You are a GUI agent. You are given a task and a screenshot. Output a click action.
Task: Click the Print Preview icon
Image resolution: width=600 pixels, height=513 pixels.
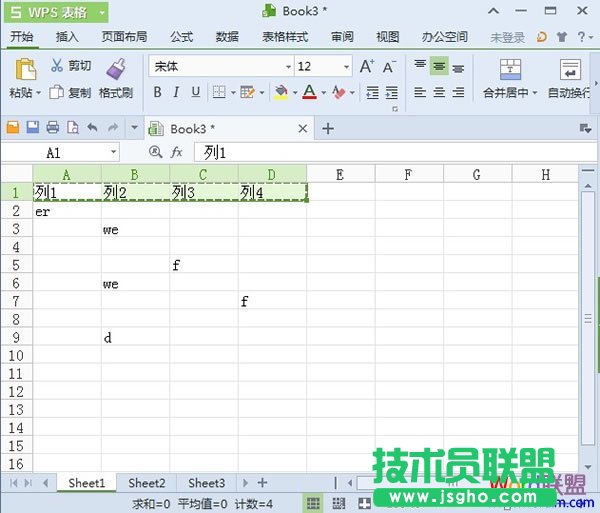pos(73,127)
